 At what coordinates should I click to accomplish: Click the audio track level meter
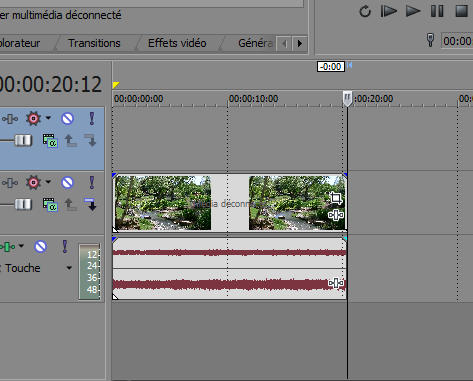click(89, 272)
